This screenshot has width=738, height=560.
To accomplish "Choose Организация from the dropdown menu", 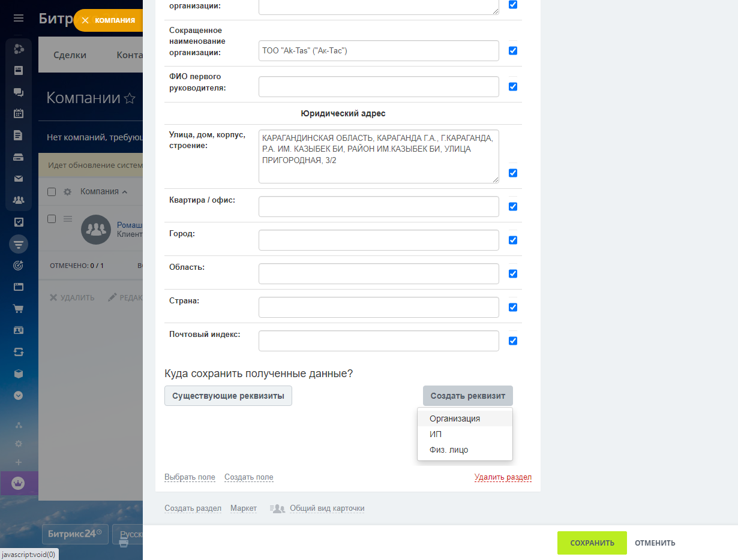I will pyautogui.click(x=465, y=419).
